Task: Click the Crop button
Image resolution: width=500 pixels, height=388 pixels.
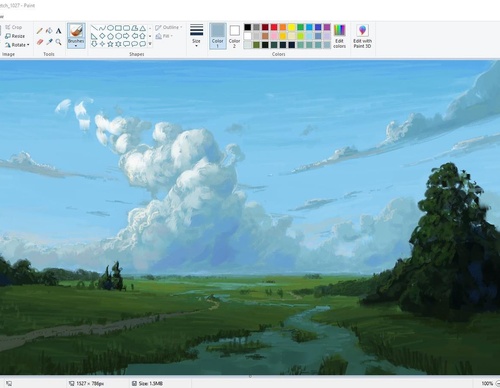Action: 14,27
